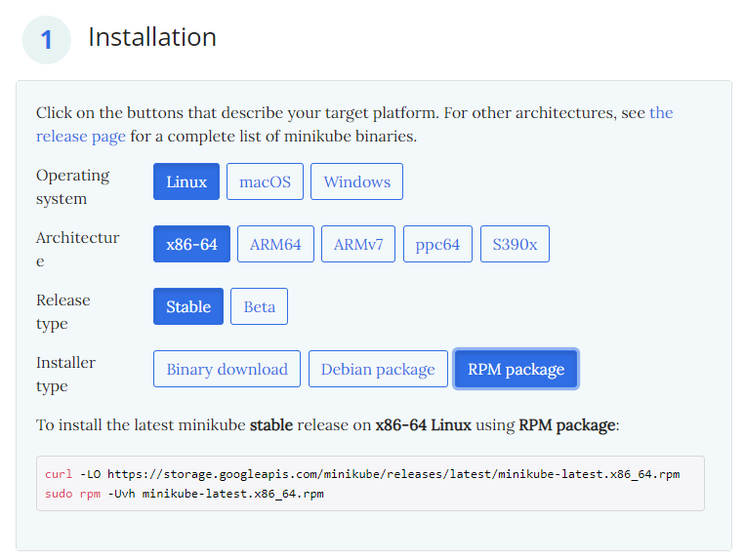
Task: Click the S390x architecture button
Action: click(515, 244)
